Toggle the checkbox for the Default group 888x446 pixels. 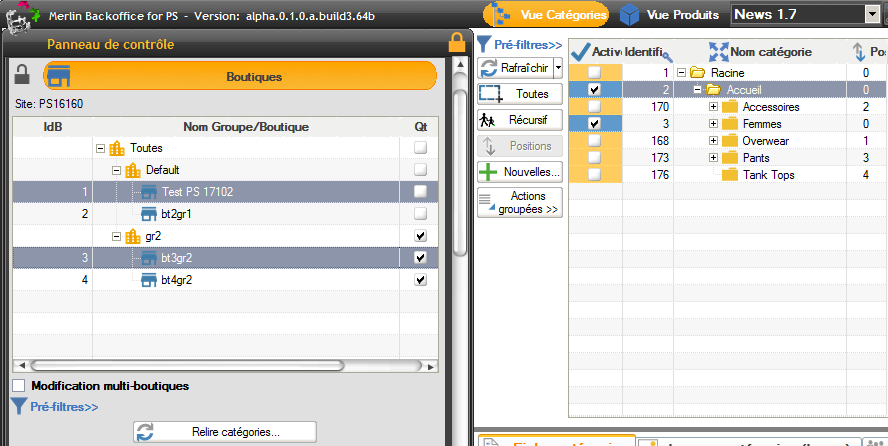tap(420, 170)
